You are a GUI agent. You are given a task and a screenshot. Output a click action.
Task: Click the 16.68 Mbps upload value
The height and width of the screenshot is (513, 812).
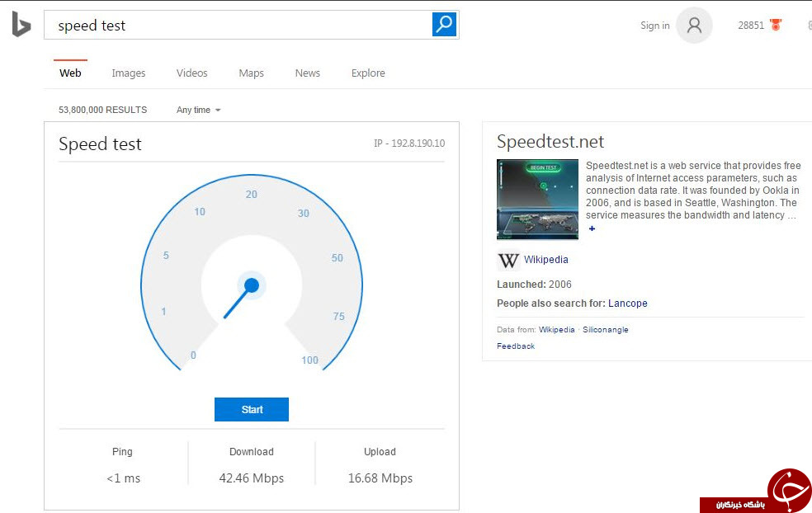click(x=380, y=478)
